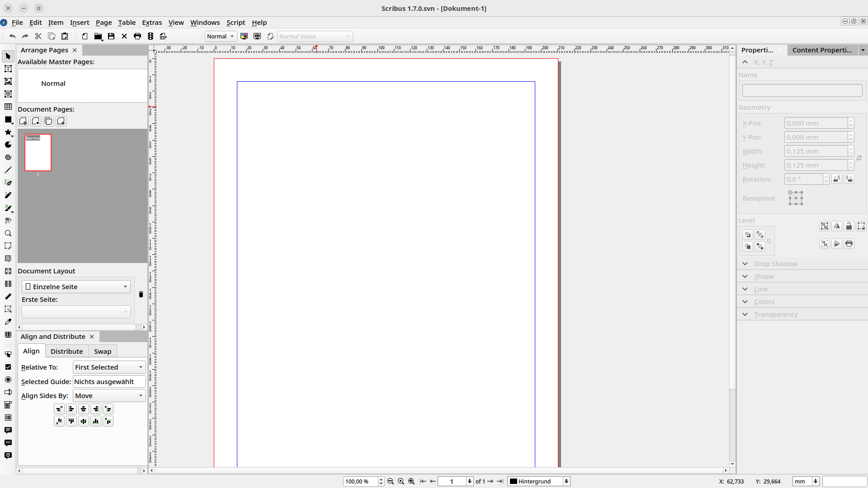Select the Eyedropper tool
Viewport: 868px width, 488px height.
[8, 322]
